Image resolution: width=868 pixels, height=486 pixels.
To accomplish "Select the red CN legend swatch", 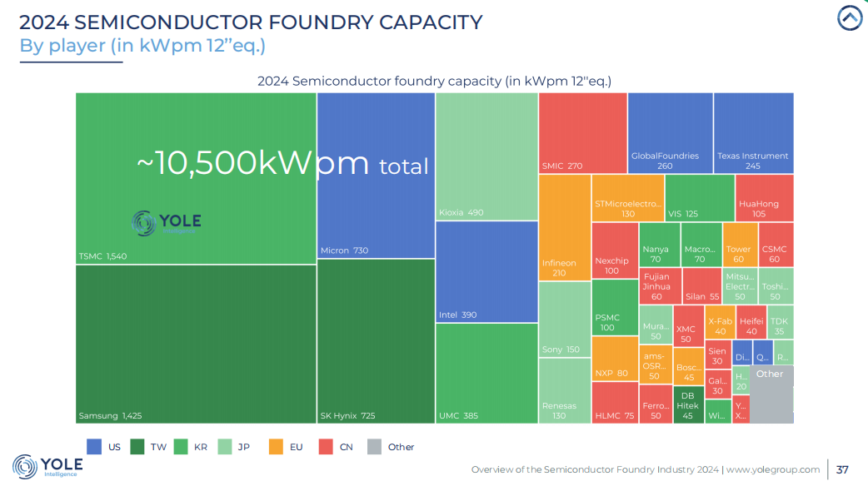I will pos(326,447).
